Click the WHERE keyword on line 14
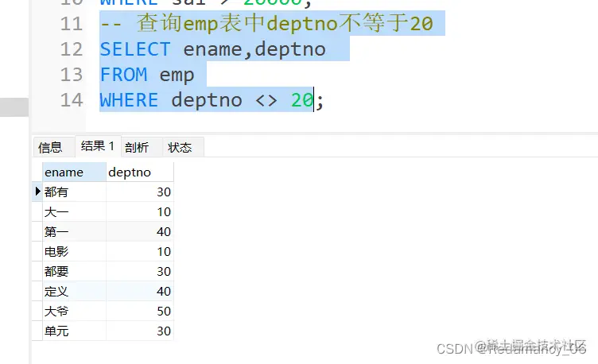Image resolution: width=598 pixels, height=364 pixels. 129,100
